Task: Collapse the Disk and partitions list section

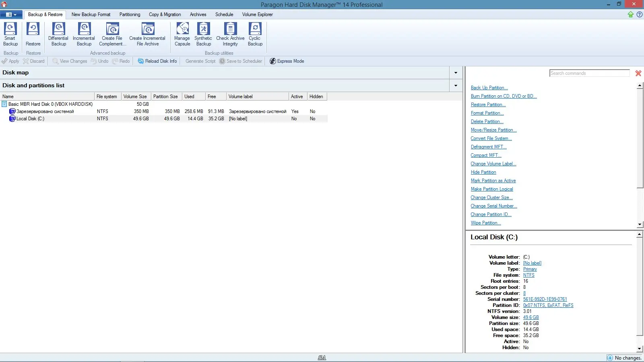Action: point(455,85)
